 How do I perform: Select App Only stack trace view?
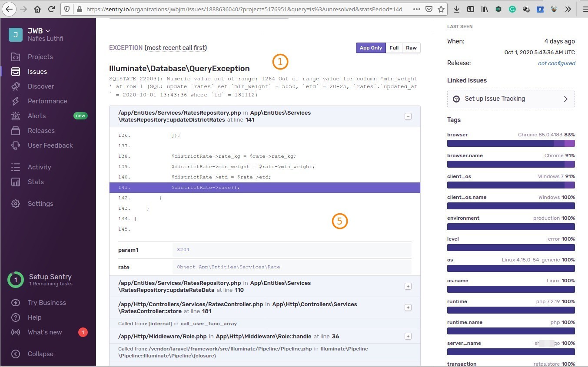tap(371, 48)
